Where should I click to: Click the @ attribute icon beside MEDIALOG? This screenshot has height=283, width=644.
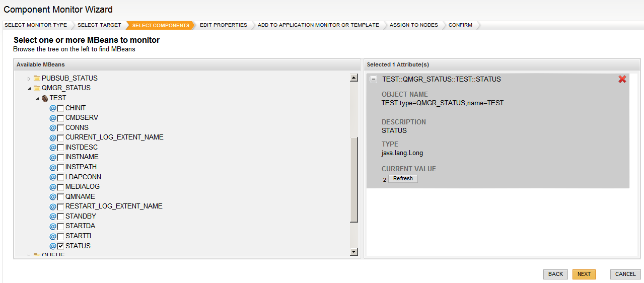pyautogui.click(x=52, y=187)
